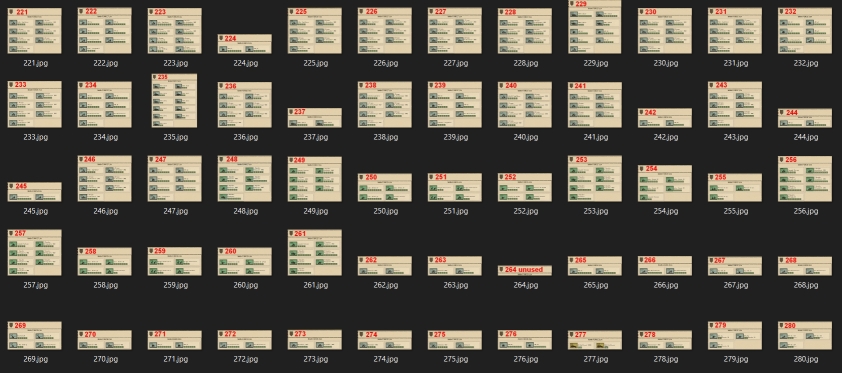
Task: Select the 221.jpg thumbnail
Action: coord(34,31)
